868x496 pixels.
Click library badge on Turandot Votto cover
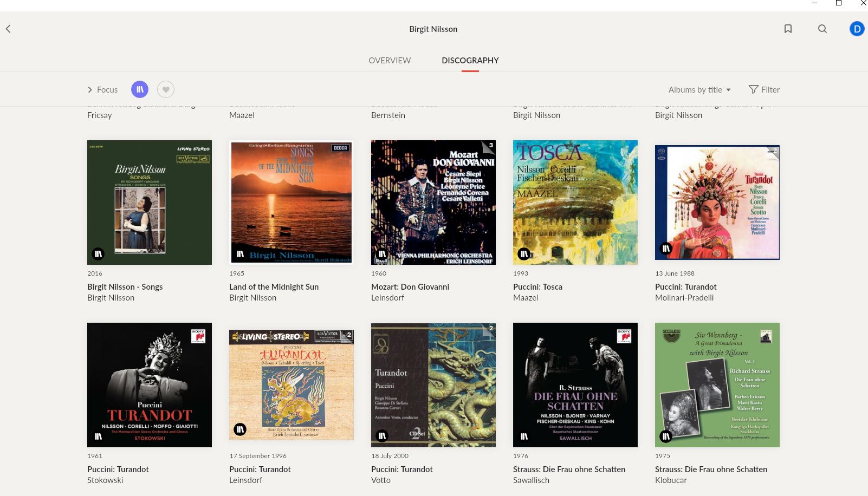(x=382, y=436)
